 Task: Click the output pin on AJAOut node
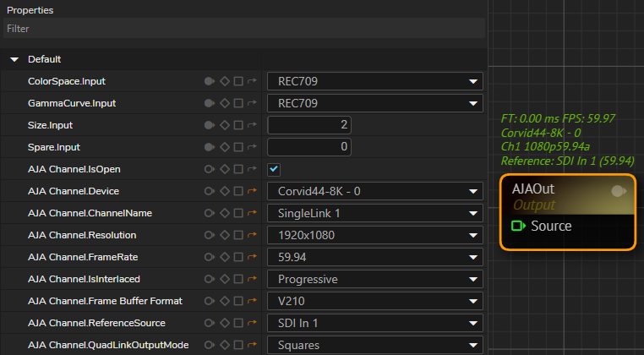(x=619, y=191)
